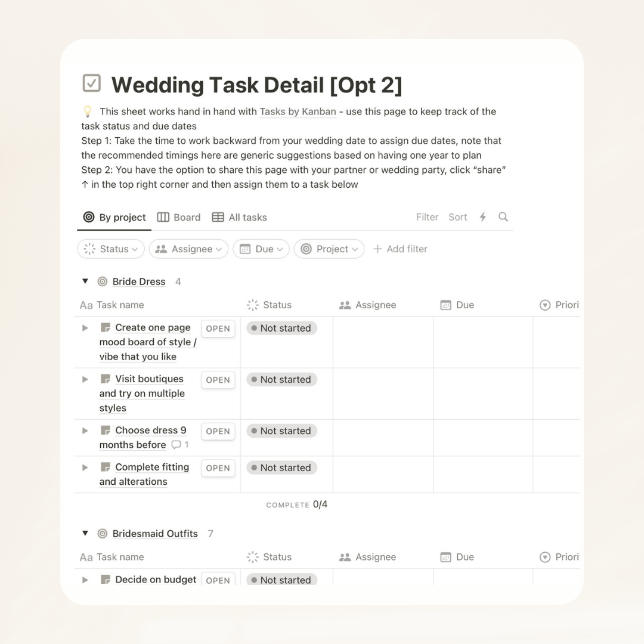This screenshot has width=644, height=644.
Task: Click Add filter button
Action: [400, 249]
